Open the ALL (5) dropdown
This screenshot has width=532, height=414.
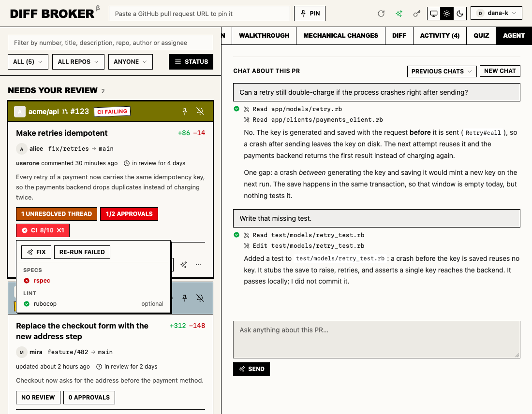click(x=28, y=62)
